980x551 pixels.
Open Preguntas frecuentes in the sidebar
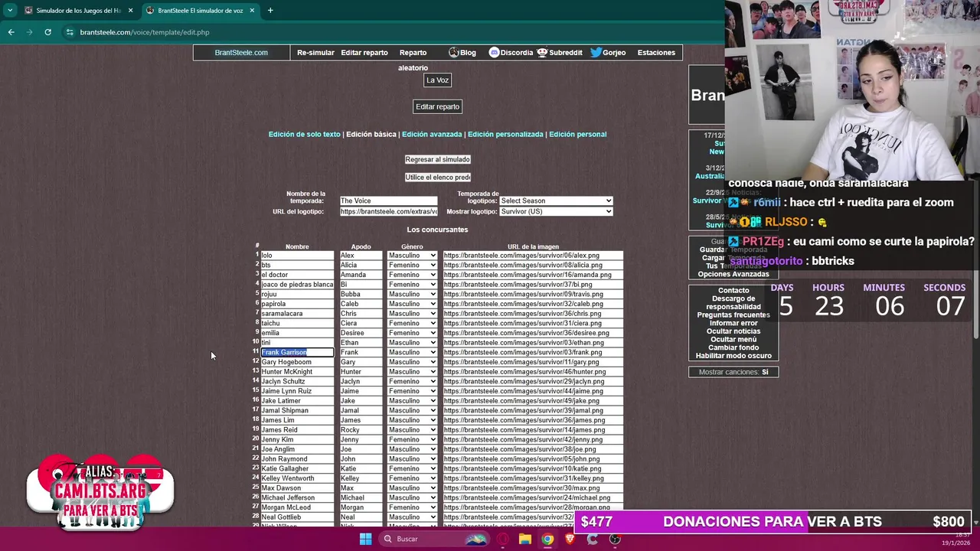coord(733,315)
